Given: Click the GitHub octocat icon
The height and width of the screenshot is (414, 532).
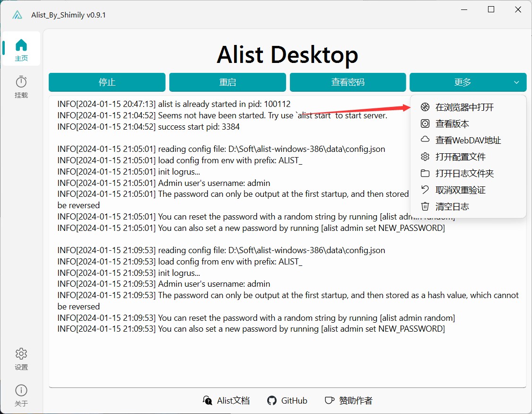Looking at the screenshot, I should click(x=271, y=401).
